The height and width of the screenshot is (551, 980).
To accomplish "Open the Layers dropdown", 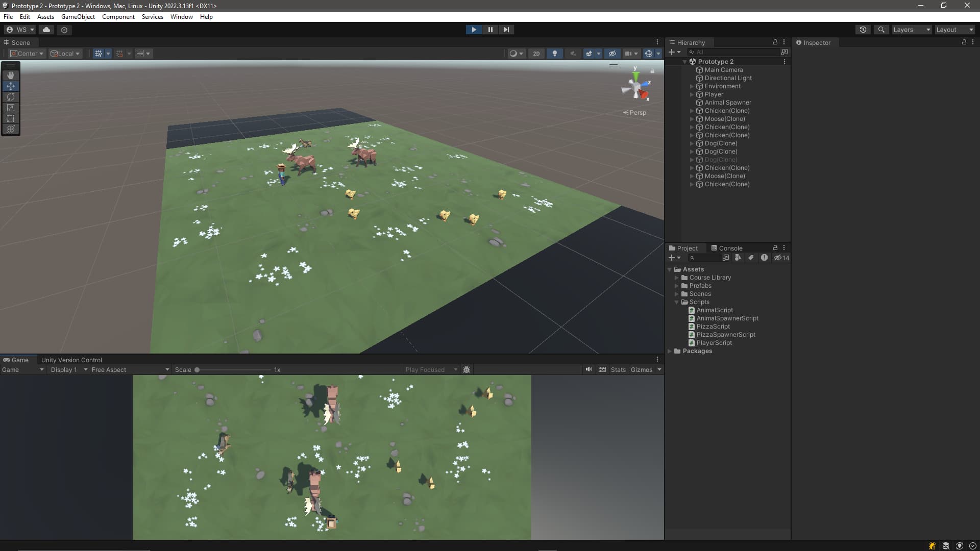I will tap(911, 30).
